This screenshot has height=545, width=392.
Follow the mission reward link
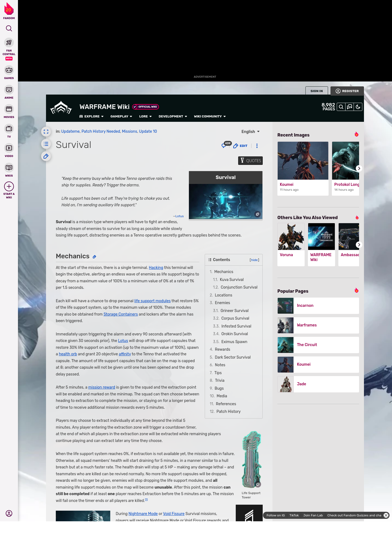tap(102, 387)
